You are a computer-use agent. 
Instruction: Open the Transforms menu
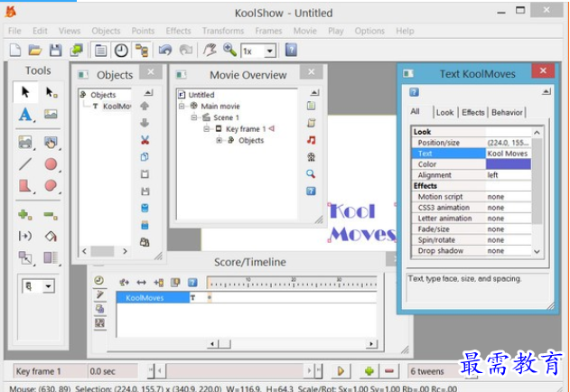pyautogui.click(x=223, y=31)
